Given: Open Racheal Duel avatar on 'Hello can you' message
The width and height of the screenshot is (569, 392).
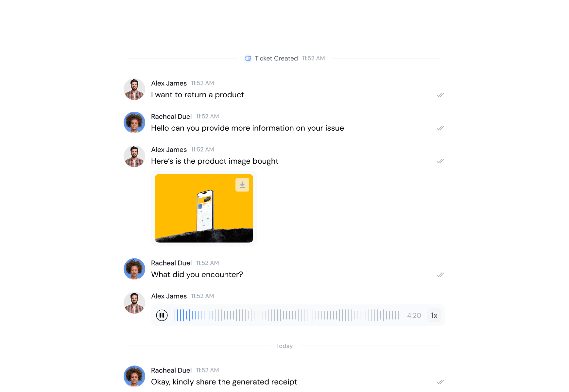Looking at the screenshot, I should point(134,122).
